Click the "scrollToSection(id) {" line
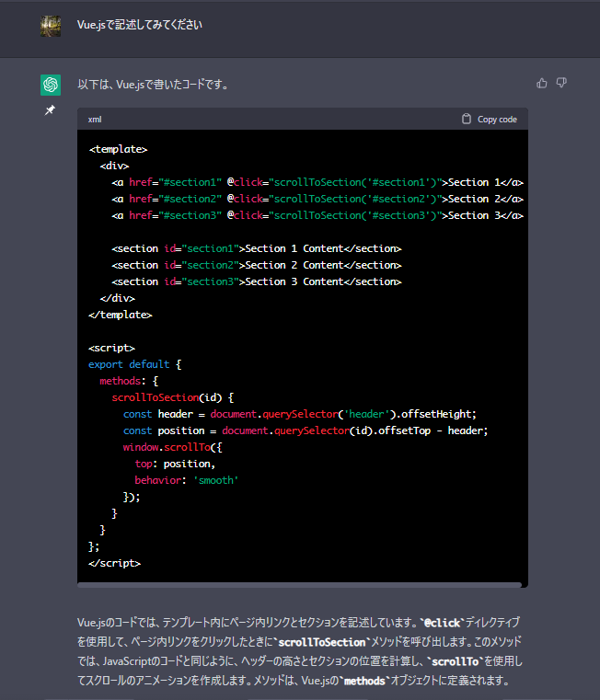Screen dimensions: 600x700 [x=172, y=397]
